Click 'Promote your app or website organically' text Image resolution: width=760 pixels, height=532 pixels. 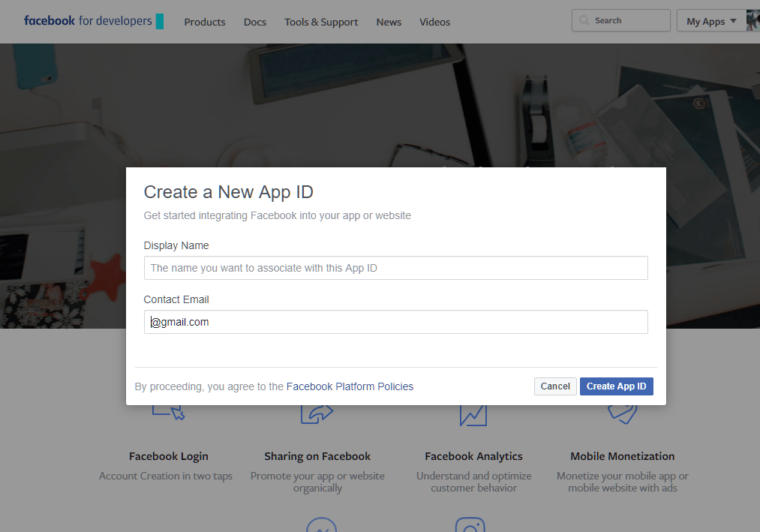[x=317, y=482]
